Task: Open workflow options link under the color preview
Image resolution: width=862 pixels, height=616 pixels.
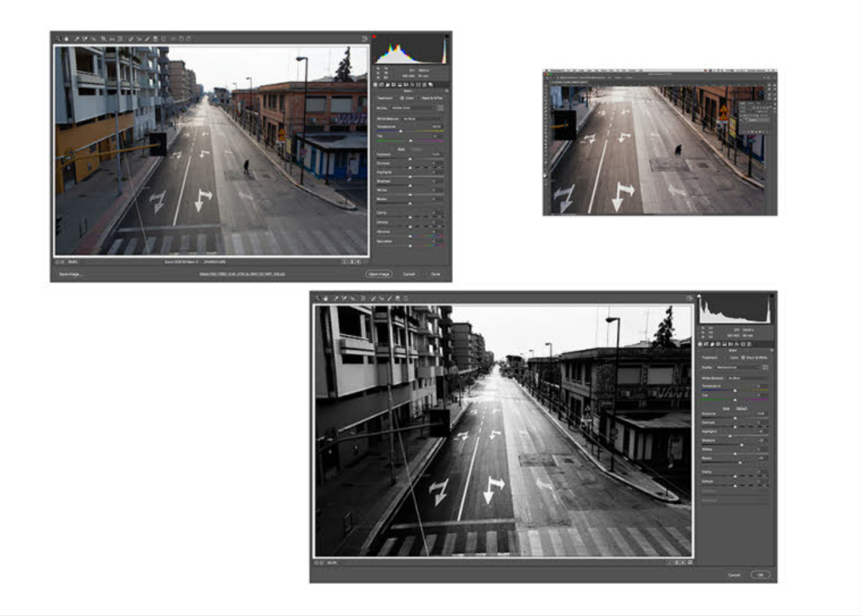Action: pos(242,274)
